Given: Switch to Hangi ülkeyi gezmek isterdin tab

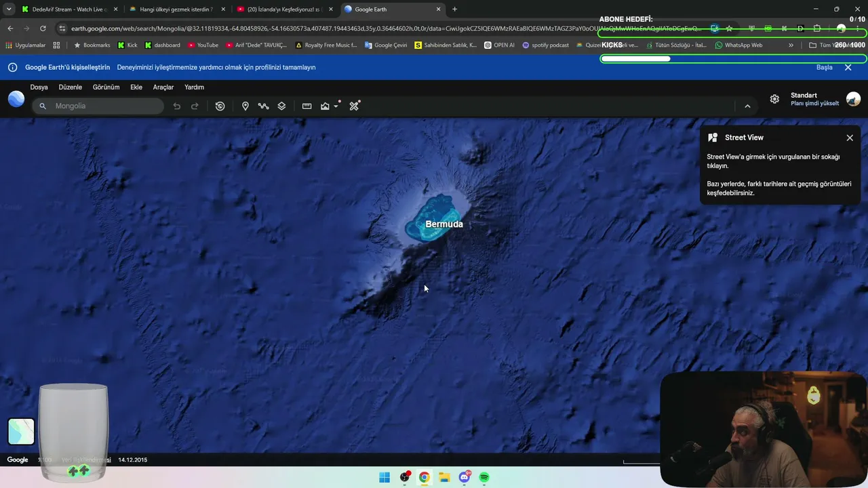Looking at the screenshot, I should 178,9.
